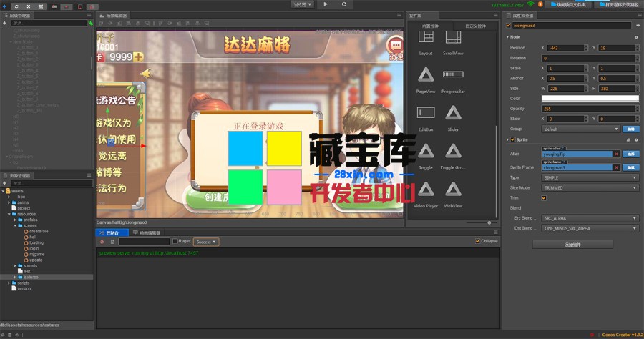Click the blue select button beside Sprite Frame
Screen dimensions: 644x339
click(x=631, y=167)
